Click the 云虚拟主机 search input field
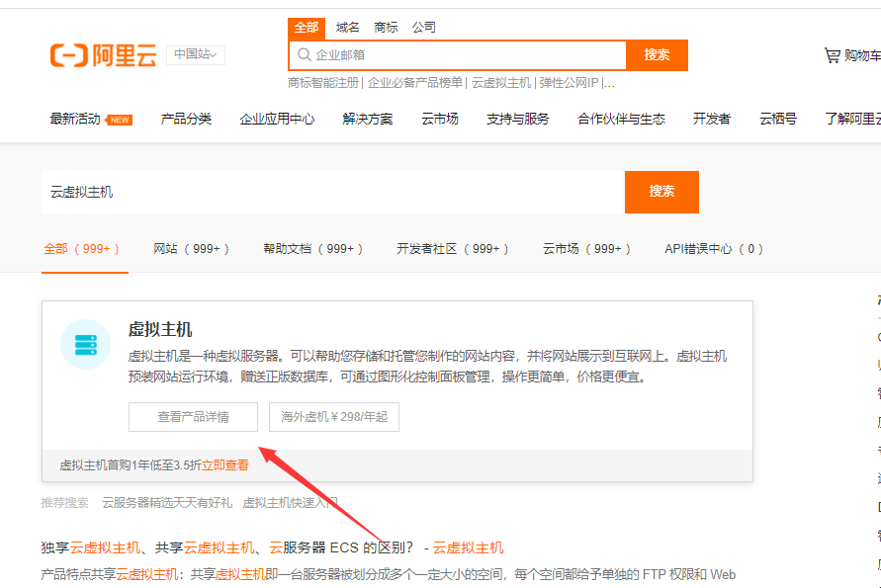Image resolution: width=881 pixels, height=588 pixels. (332, 192)
